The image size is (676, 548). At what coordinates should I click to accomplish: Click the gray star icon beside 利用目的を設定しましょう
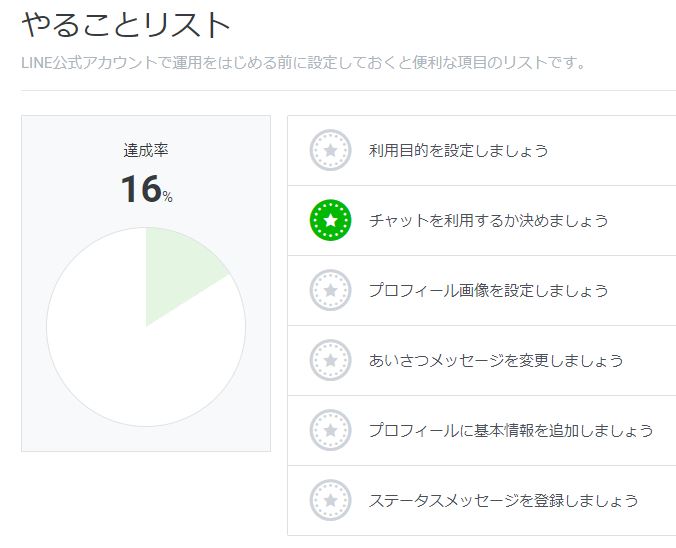pos(330,151)
